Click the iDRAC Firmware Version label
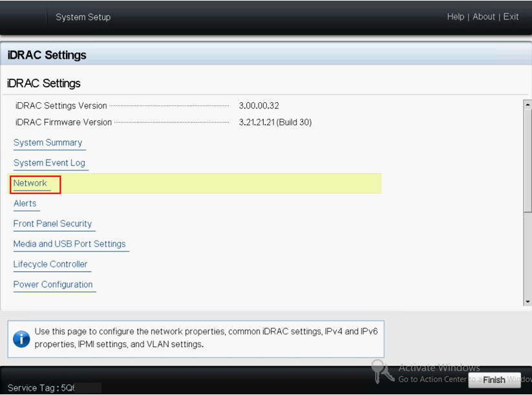The height and width of the screenshot is (395, 532). (63, 122)
